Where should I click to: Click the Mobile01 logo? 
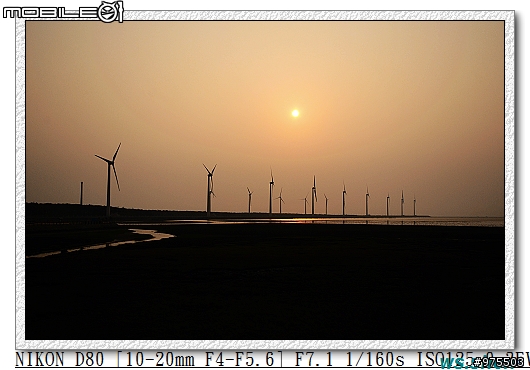63,12
